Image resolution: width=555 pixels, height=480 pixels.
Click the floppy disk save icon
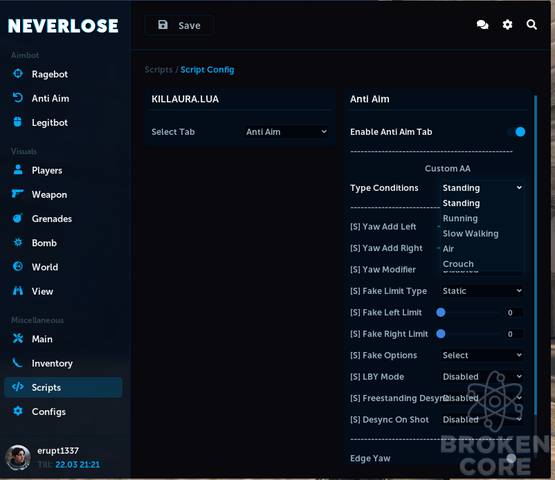[163, 25]
